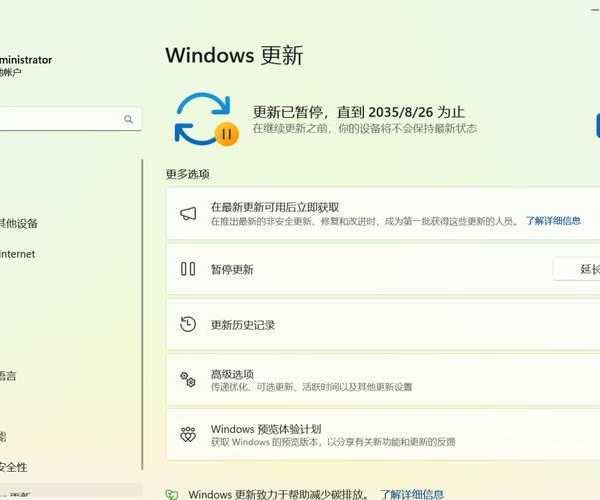Click the sidebar vertical scrollbar
The height and width of the screenshot is (500, 600).
pyautogui.click(x=142, y=314)
